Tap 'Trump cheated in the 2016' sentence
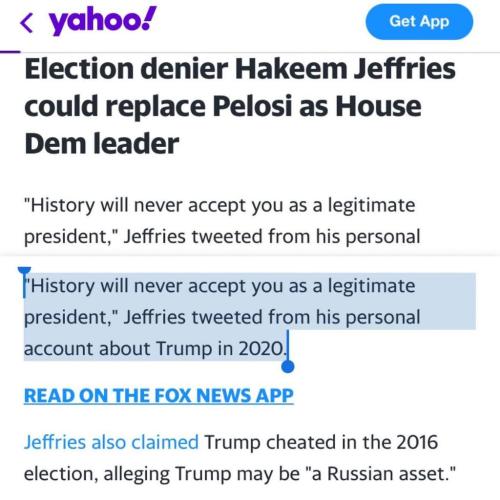The image size is (500, 500). 321,442
